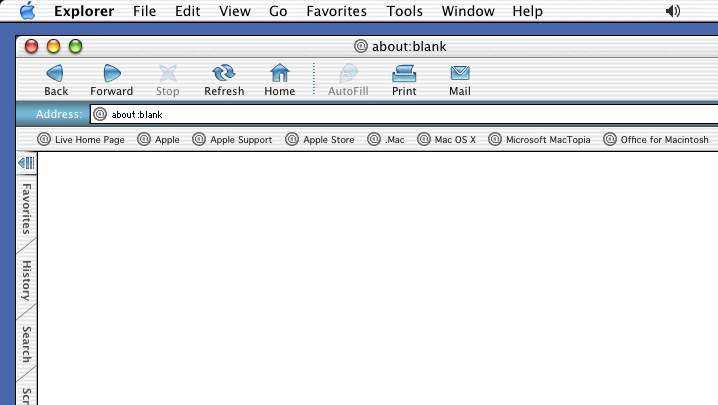Open the Apple Store favorite link

click(x=320, y=139)
